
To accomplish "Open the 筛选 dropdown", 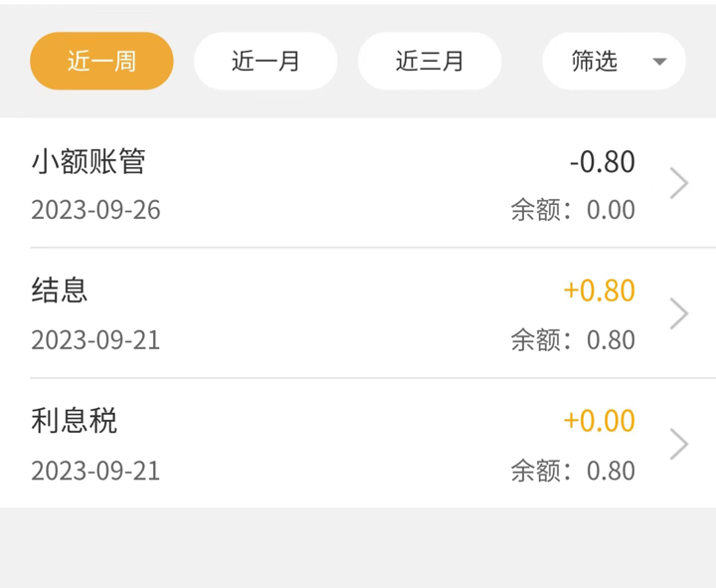I will pos(614,61).
